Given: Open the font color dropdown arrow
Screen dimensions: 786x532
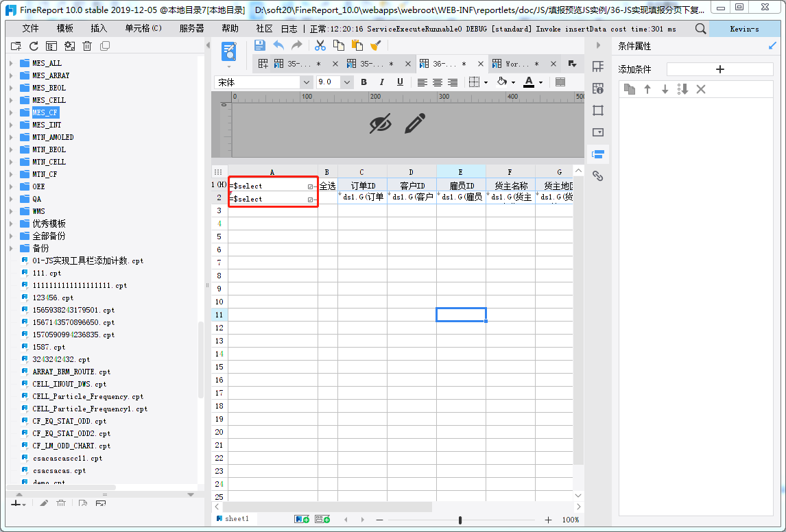Looking at the screenshot, I should coord(540,83).
